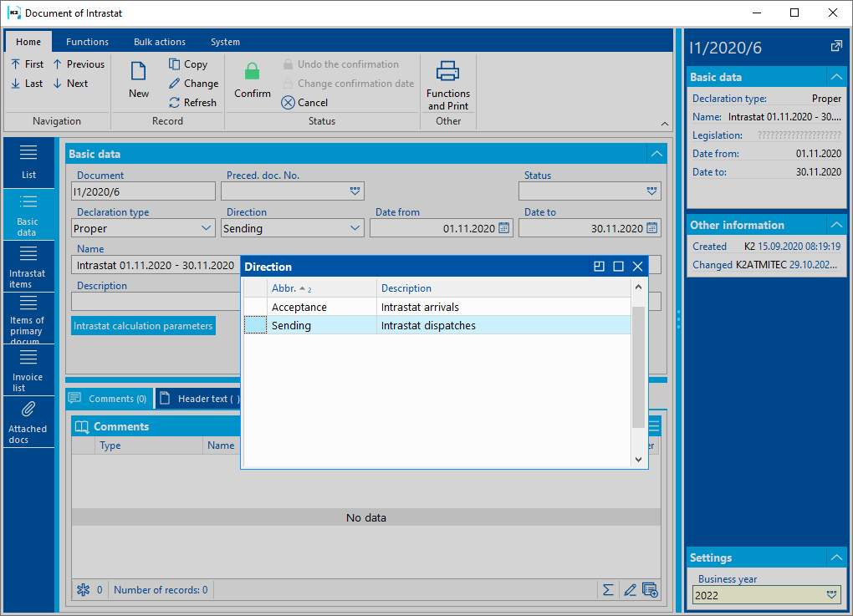Collapse the Other information panel
This screenshot has height=616, width=853.
[x=836, y=225]
